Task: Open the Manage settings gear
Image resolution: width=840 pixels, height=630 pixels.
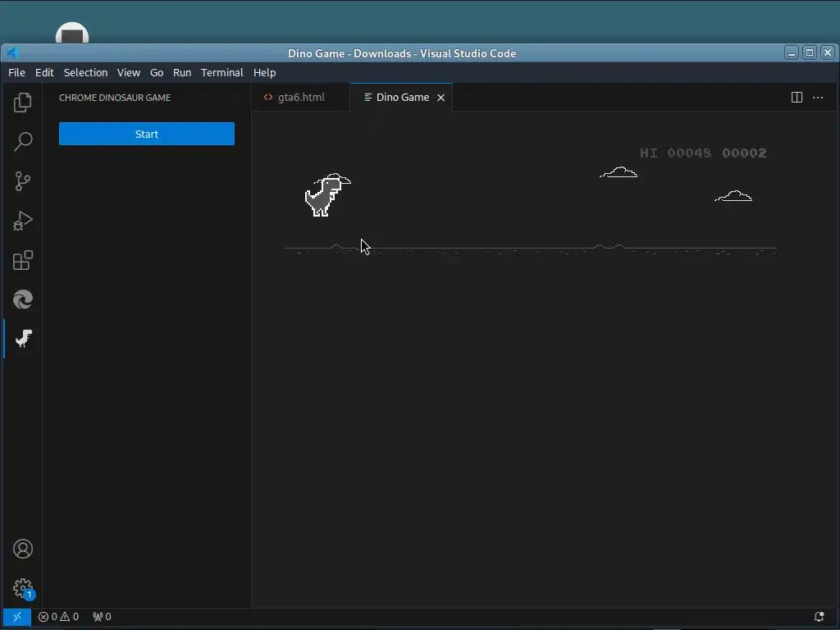Action: (23, 589)
